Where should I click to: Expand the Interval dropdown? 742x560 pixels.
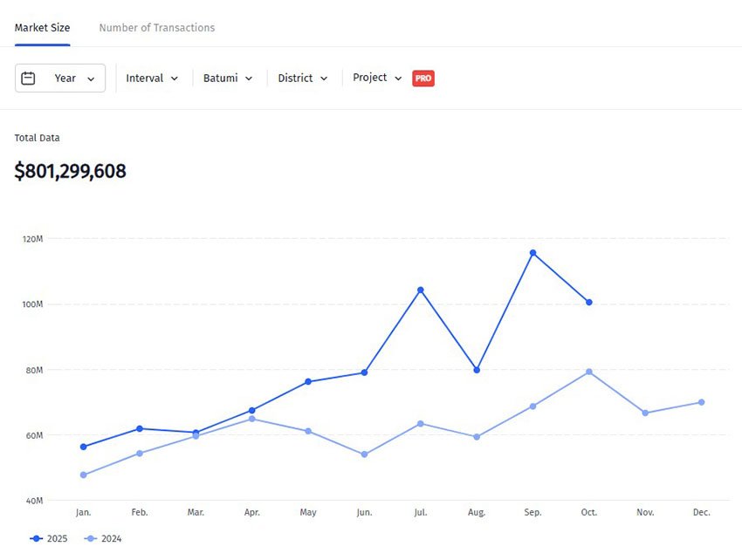pos(152,79)
